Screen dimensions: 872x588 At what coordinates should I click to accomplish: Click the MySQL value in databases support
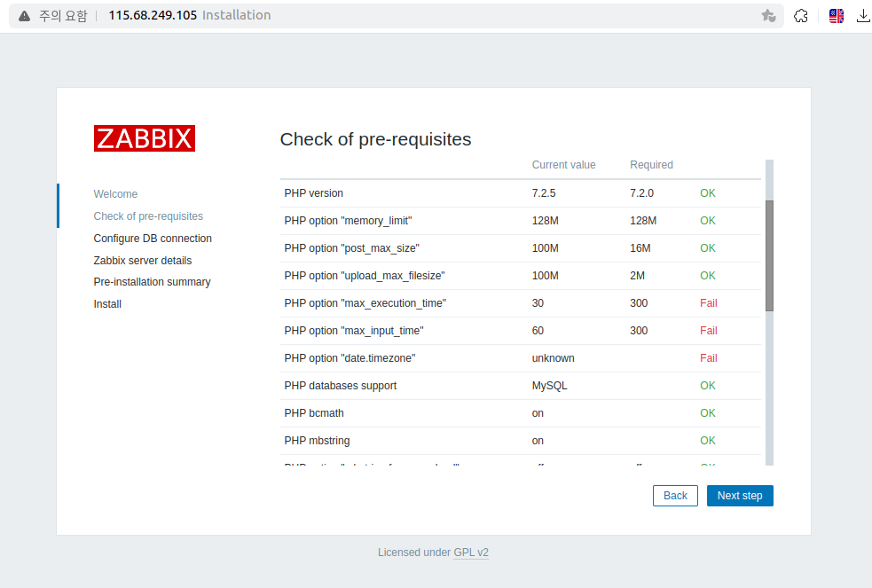[549, 386]
